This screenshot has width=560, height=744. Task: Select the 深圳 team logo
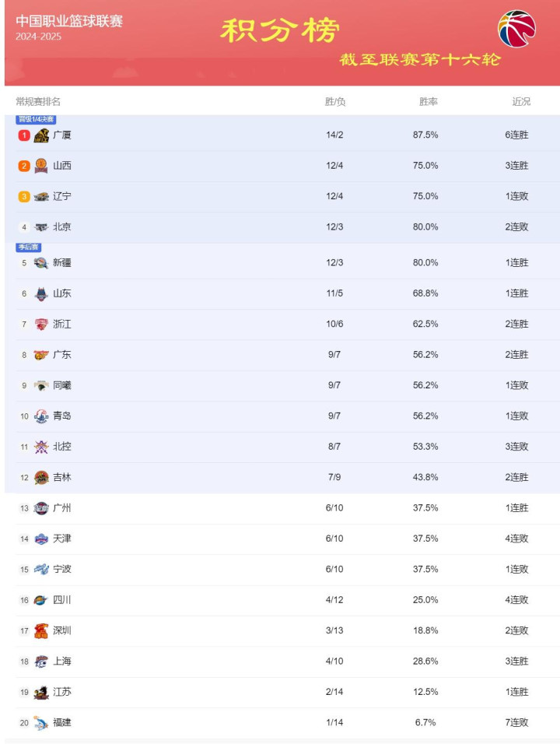point(41,630)
